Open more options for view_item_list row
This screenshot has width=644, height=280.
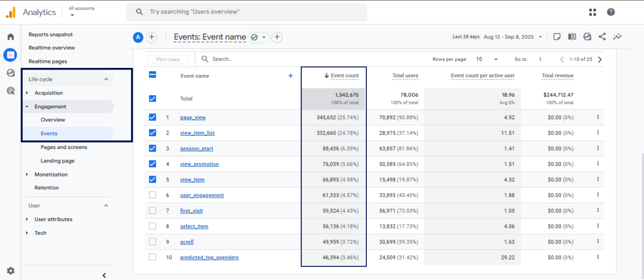click(x=598, y=133)
